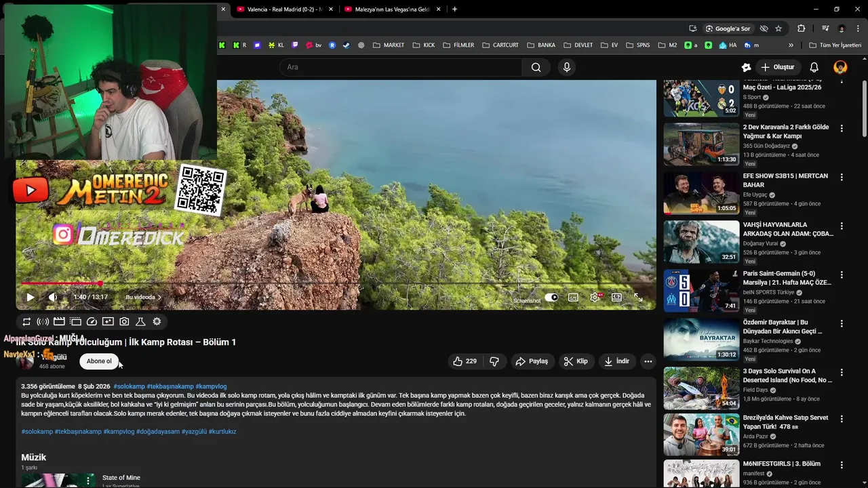Open YouTube notifications bell
This screenshot has width=868, height=488.
coord(814,67)
